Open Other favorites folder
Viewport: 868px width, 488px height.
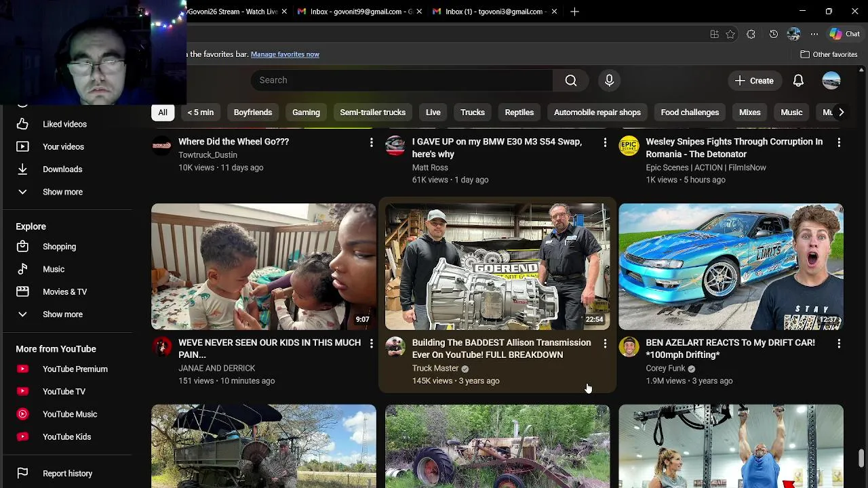[829, 54]
